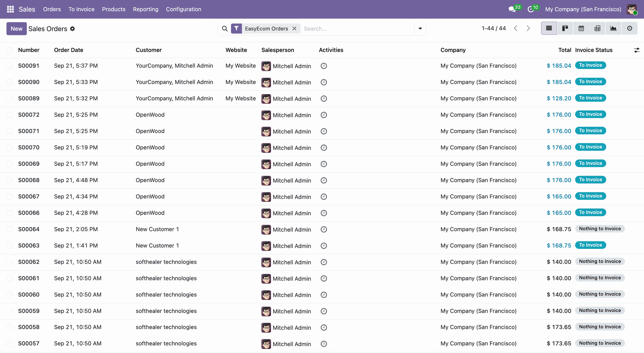Viewport: 644px width, 353px height.
Task: Create a new sales order
Action: pos(16,29)
